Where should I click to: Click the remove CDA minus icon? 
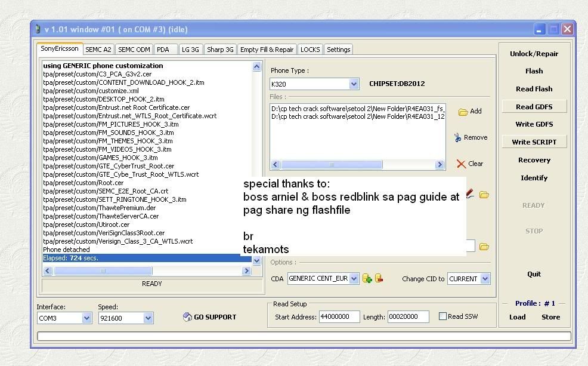tap(379, 278)
